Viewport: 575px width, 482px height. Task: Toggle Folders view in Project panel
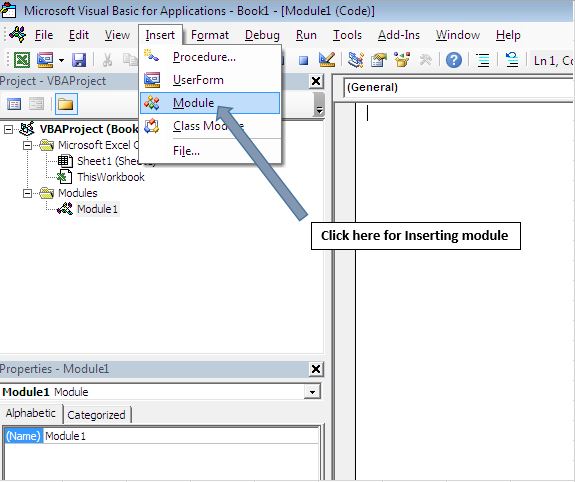66,104
